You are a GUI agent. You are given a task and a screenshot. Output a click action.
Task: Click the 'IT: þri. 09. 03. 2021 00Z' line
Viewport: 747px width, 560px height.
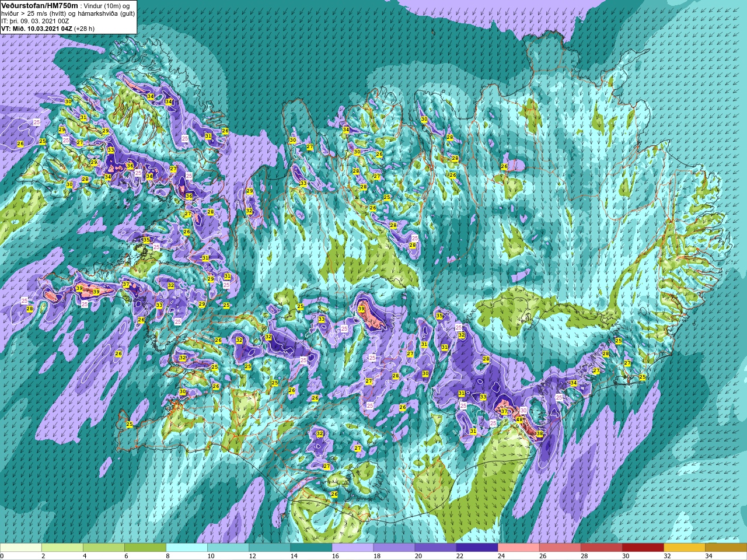tap(35, 21)
